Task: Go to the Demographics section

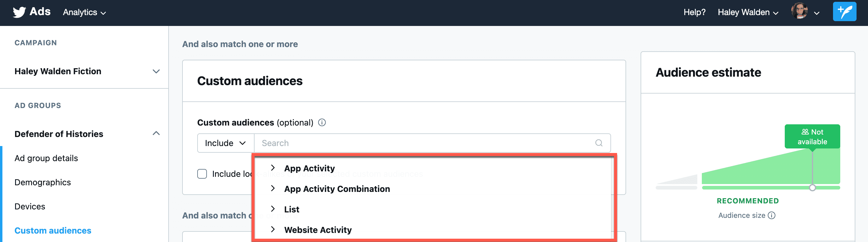Action: tap(43, 182)
